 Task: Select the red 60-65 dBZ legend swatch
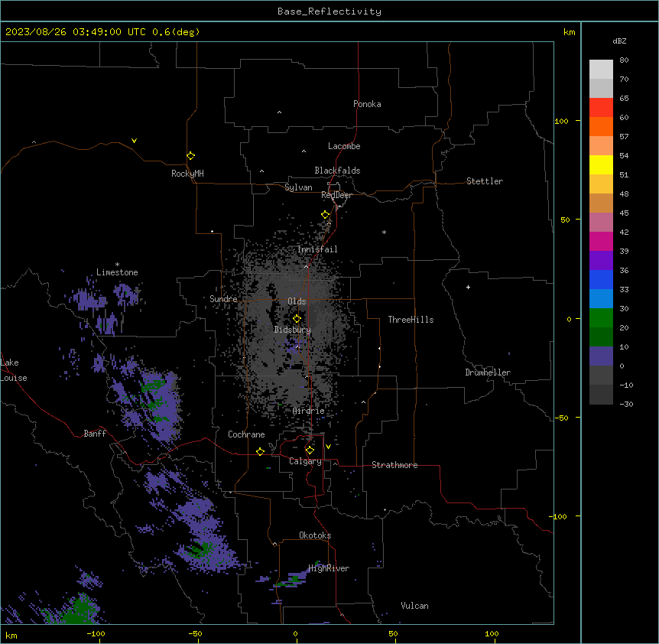pos(601,108)
